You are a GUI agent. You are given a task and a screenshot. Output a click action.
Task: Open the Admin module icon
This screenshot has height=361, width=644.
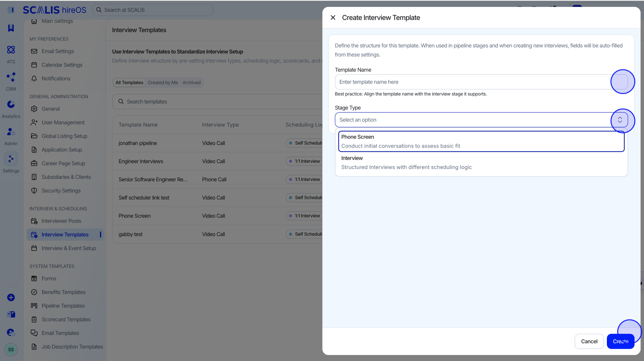coord(11,132)
